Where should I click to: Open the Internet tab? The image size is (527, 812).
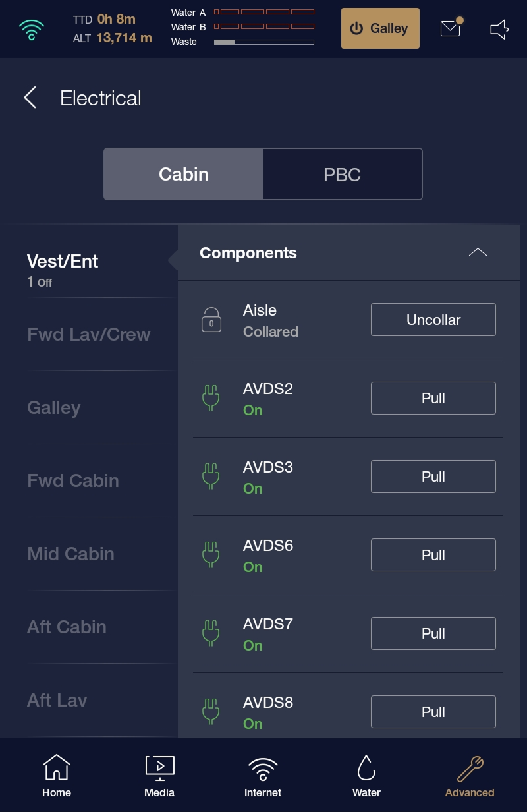(263, 775)
